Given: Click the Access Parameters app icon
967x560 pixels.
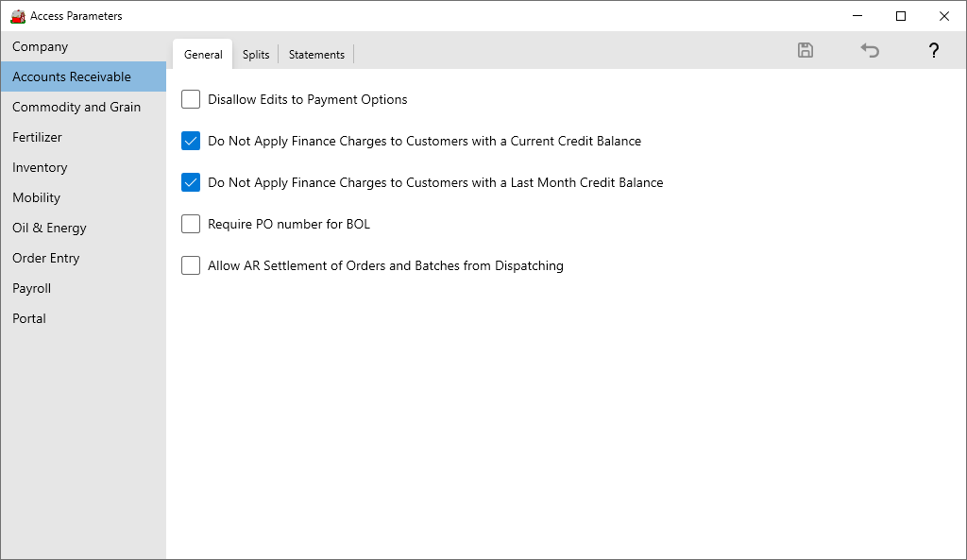Looking at the screenshot, I should click(17, 16).
